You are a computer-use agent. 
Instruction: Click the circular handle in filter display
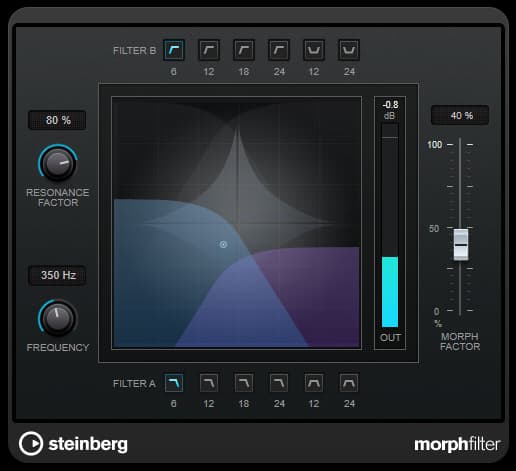pos(223,244)
